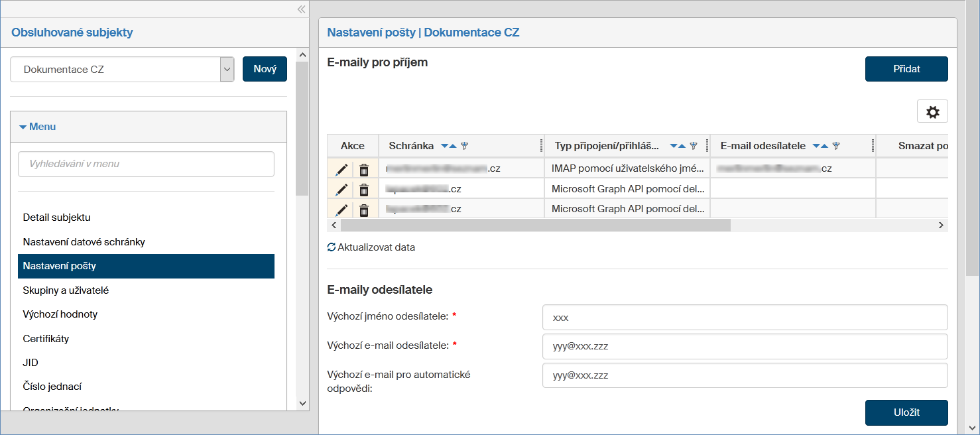The height and width of the screenshot is (435, 980).
Task: Go to Nastavení datové schránky
Action: coord(84,242)
